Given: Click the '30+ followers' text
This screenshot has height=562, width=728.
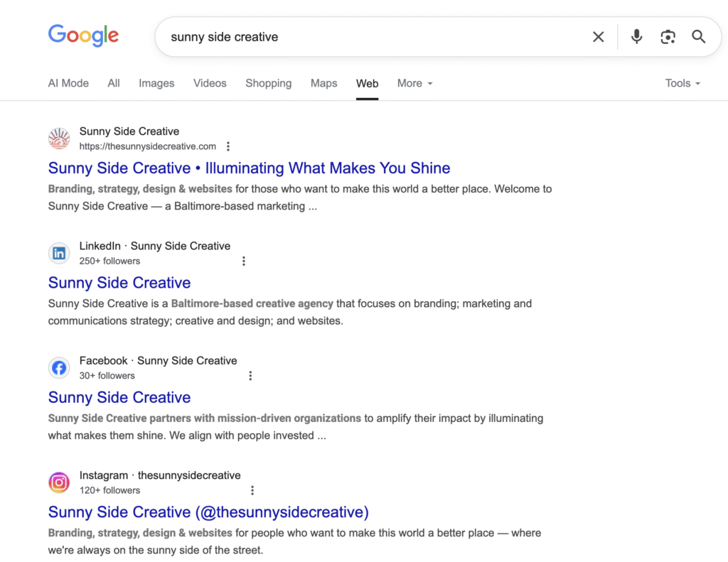Looking at the screenshot, I should [x=107, y=375].
